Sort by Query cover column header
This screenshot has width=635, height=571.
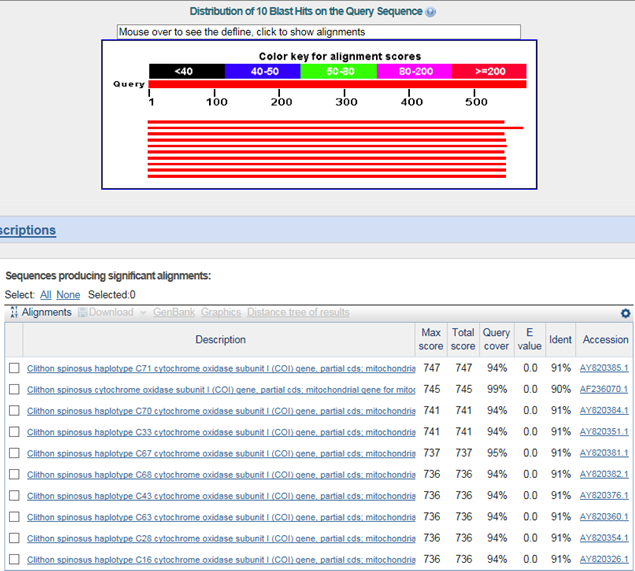(496, 339)
